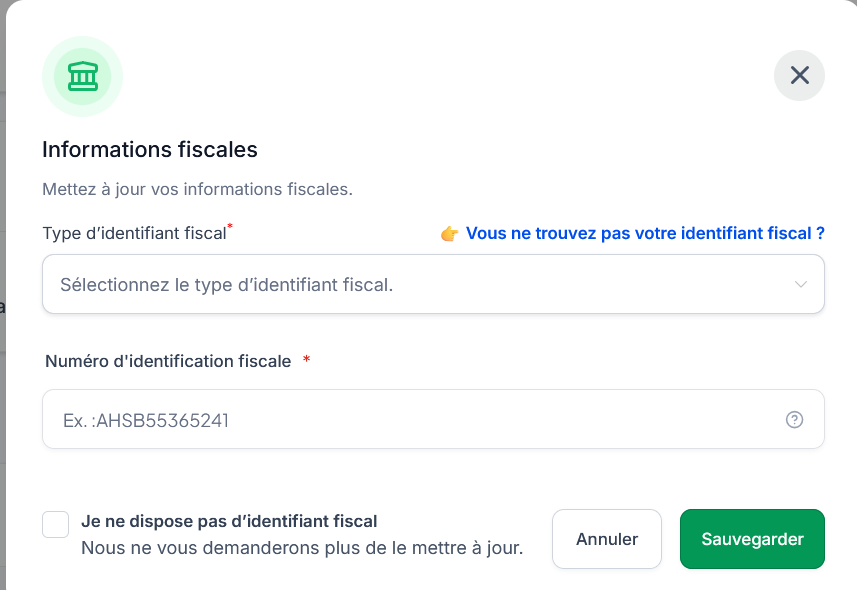Expand the tax identifier type chevron

[800, 284]
